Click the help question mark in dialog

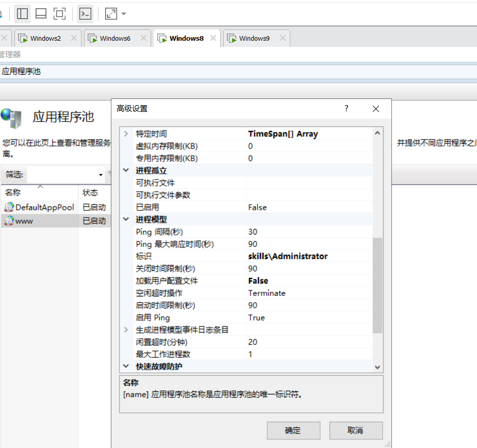(347, 108)
